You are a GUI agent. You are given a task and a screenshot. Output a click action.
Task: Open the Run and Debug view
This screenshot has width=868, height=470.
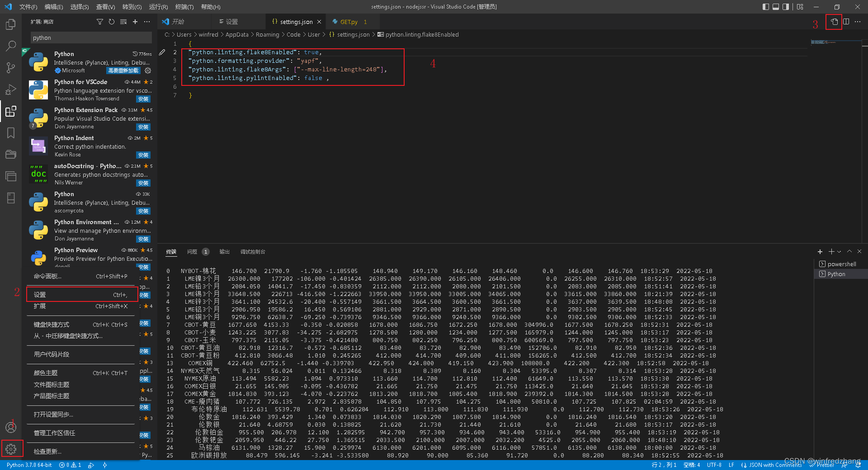pyautogui.click(x=11, y=89)
